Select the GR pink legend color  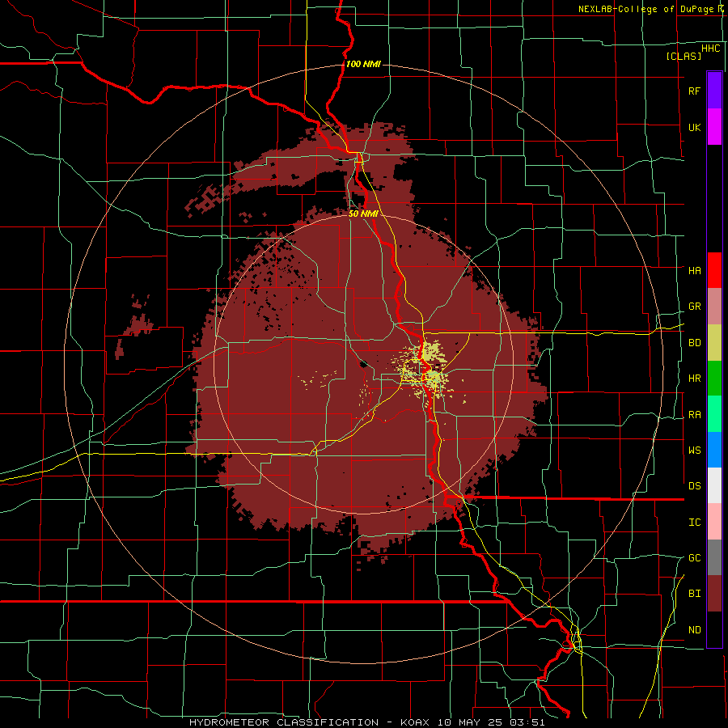(x=714, y=307)
